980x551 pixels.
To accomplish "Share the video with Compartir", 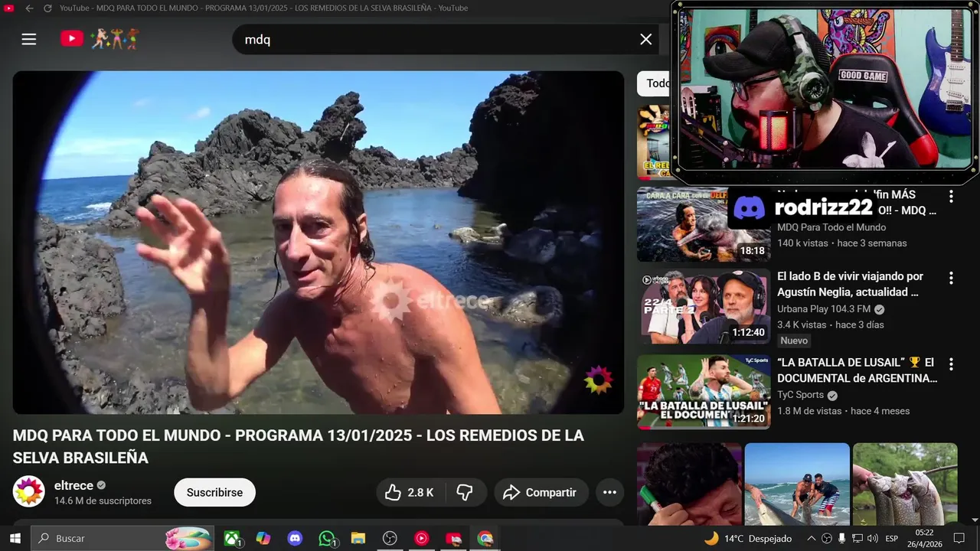I will tap(541, 493).
